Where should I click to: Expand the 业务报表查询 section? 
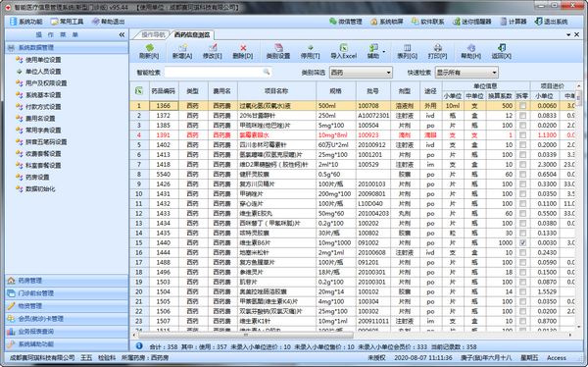pos(67,332)
